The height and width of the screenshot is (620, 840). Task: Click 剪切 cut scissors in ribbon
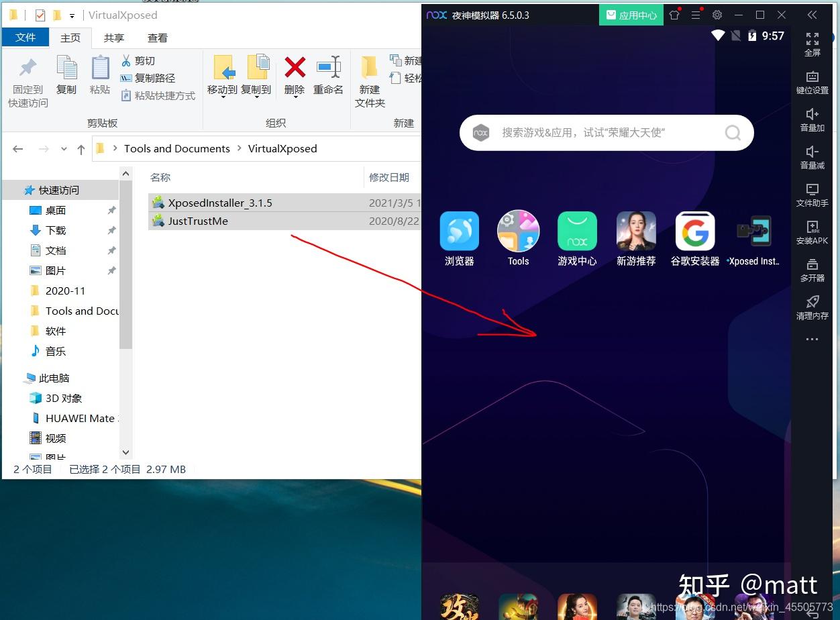click(138, 60)
